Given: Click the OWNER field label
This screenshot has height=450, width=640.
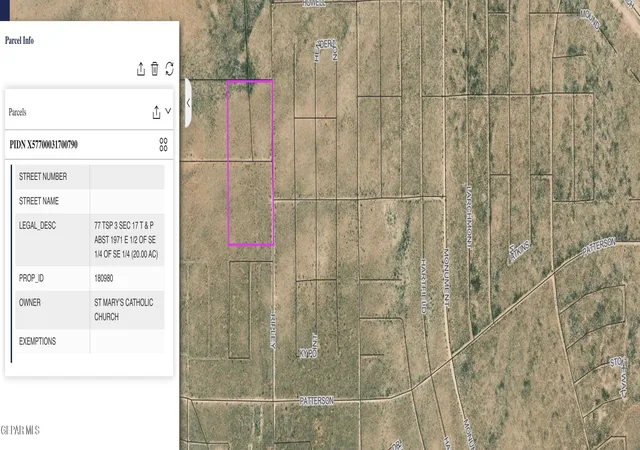Looking at the screenshot, I should 29,303.
